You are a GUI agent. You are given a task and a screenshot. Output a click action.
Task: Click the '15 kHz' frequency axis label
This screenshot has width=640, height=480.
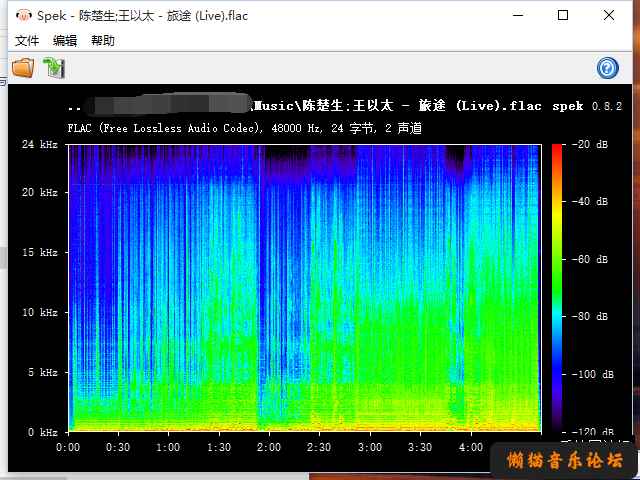40,252
